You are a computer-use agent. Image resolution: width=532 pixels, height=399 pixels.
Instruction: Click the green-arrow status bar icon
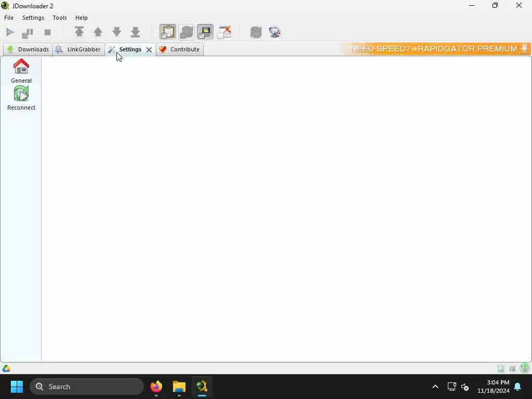525,368
